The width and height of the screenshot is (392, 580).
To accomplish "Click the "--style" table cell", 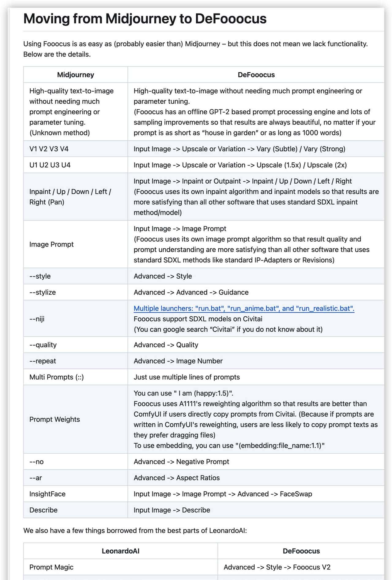I will click(40, 276).
